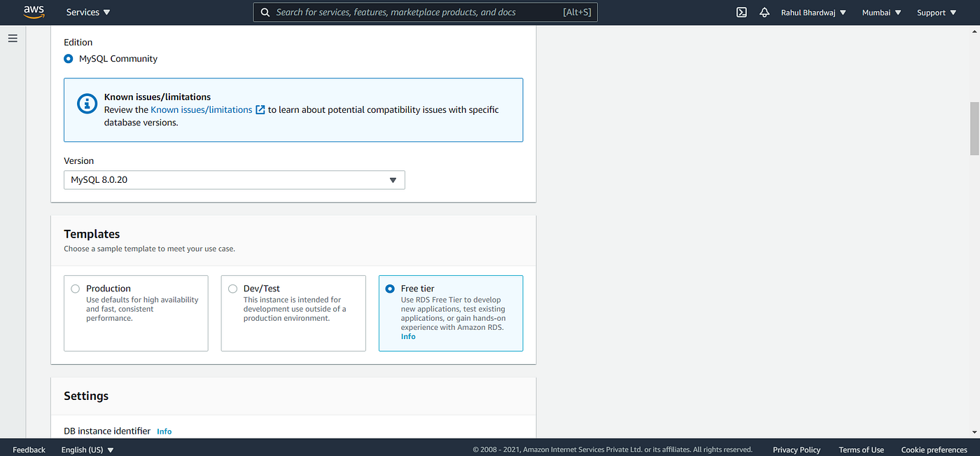The height and width of the screenshot is (456, 980).
Task: Click the page vertical scrollbar thumb
Action: point(974,128)
